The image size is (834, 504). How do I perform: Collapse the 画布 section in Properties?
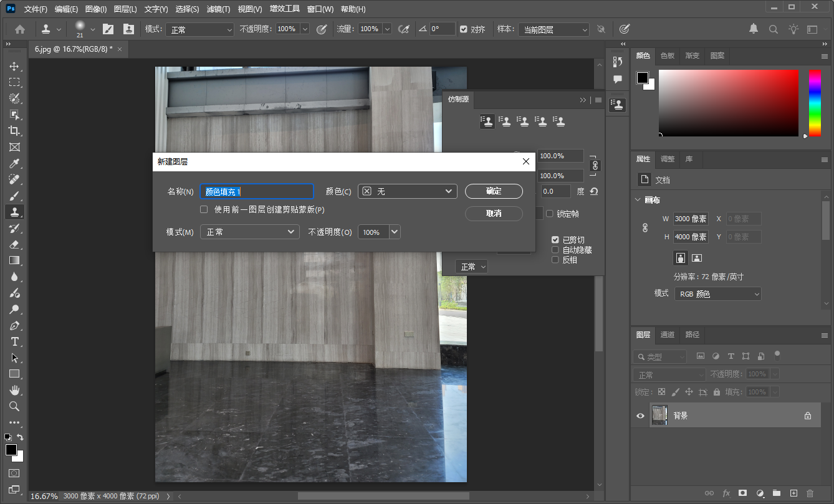click(x=638, y=200)
